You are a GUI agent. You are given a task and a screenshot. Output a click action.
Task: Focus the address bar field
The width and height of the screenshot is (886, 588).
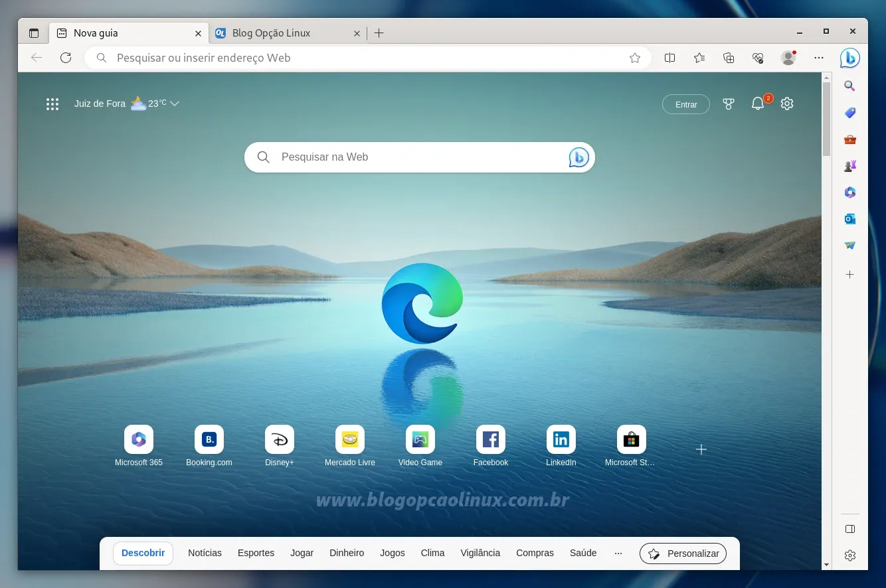369,58
